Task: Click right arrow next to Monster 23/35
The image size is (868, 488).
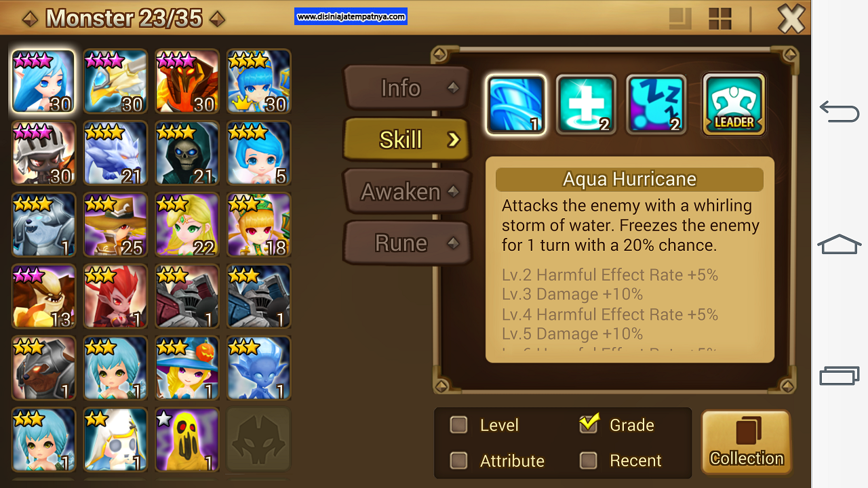Action: click(x=217, y=19)
